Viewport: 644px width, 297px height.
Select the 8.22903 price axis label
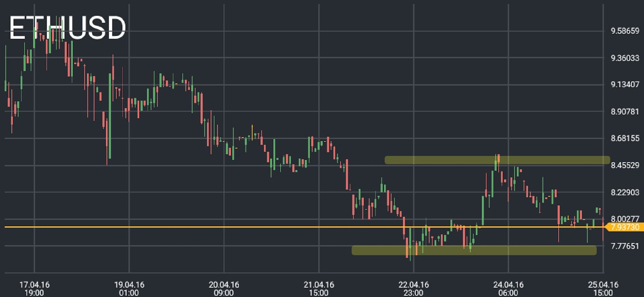[625, 192]
